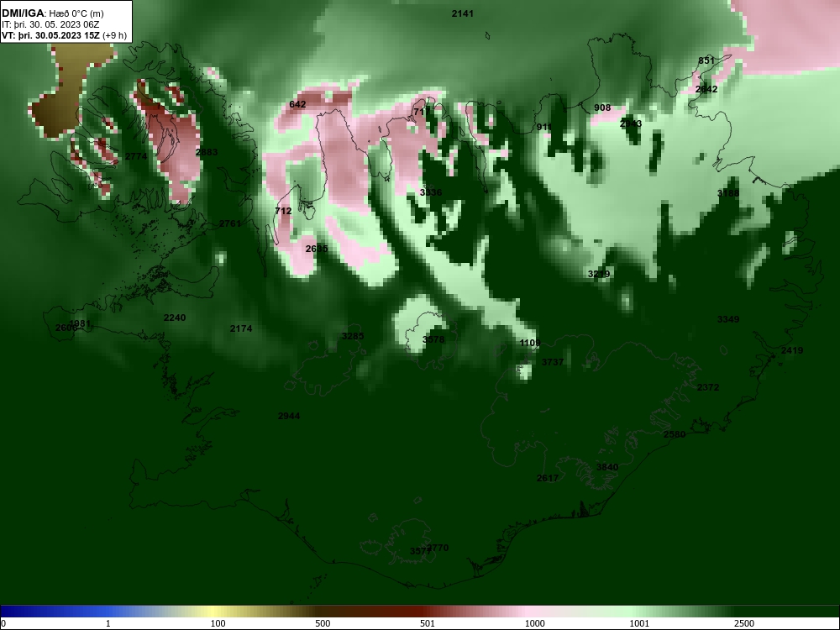Select the inland value 3336
This screenshot has height=630, width=840.
point(431,192)
